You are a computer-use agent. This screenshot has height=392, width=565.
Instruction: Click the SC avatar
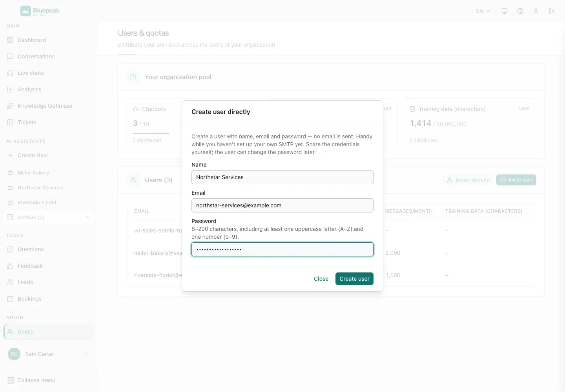(x=14, y=354)
